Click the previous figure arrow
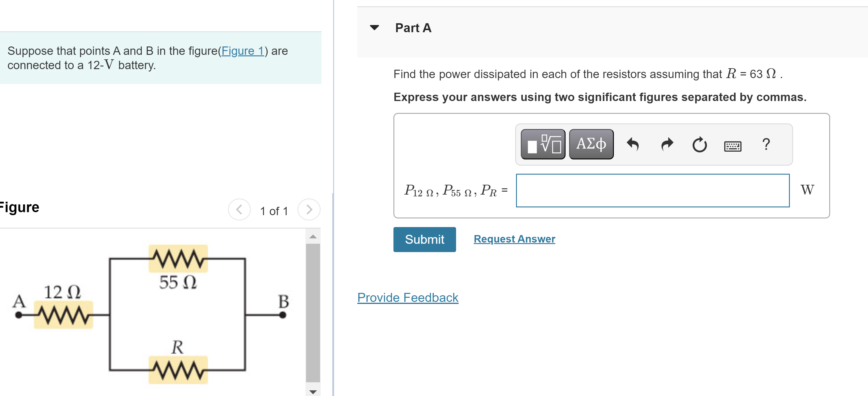This screenshot has height=396, width=868. click(239, 209)
